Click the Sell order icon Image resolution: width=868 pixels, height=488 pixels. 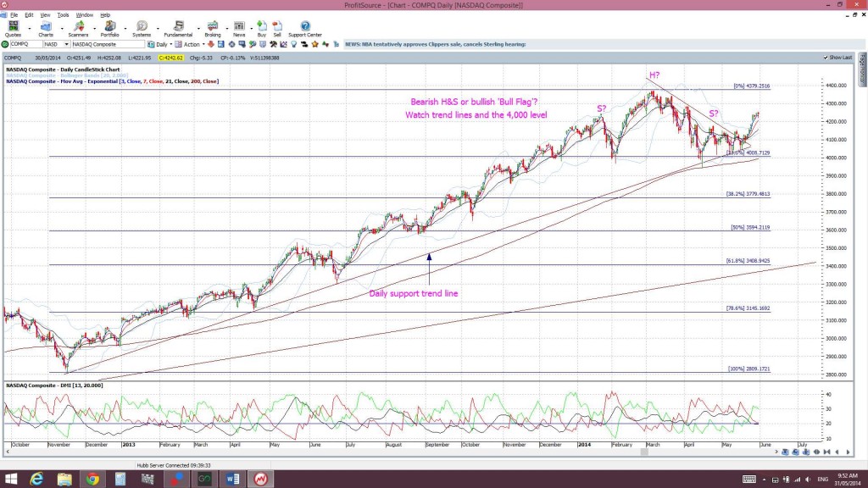[x=277, y=29]
